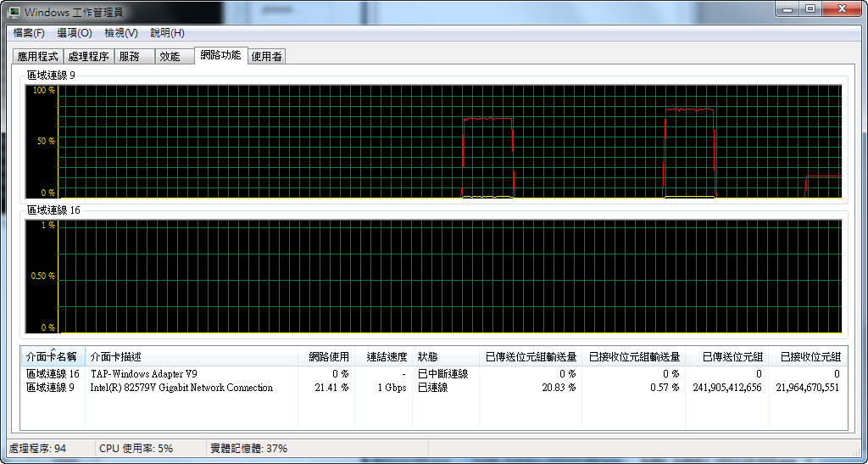Viewport: 868px width, 464px height.
Task: Switch to the 服務 tab
Action: coord(130,57)
